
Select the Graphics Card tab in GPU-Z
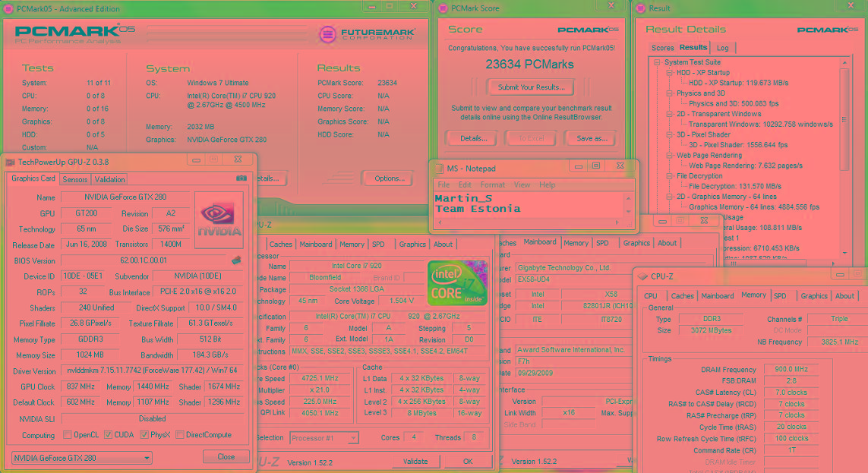point(33,178)
